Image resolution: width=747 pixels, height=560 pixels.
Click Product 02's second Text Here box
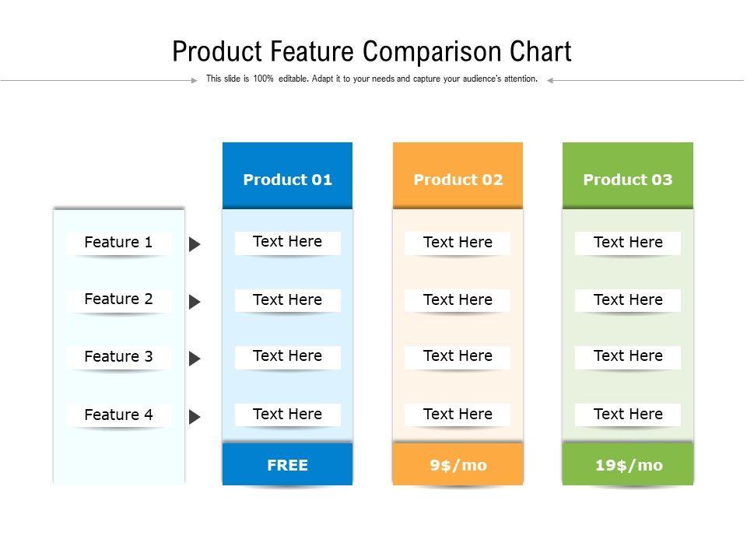click(458, 300)
